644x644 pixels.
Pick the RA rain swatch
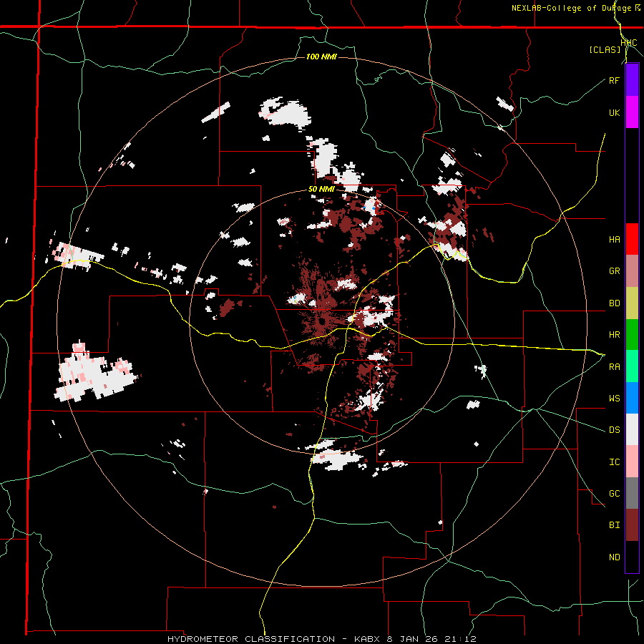pos(632,366)
